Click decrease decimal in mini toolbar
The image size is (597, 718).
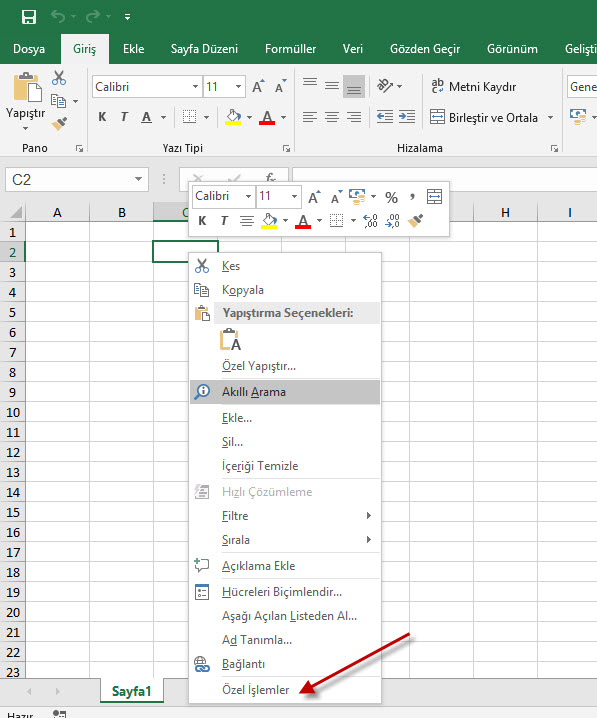(392, 221)
